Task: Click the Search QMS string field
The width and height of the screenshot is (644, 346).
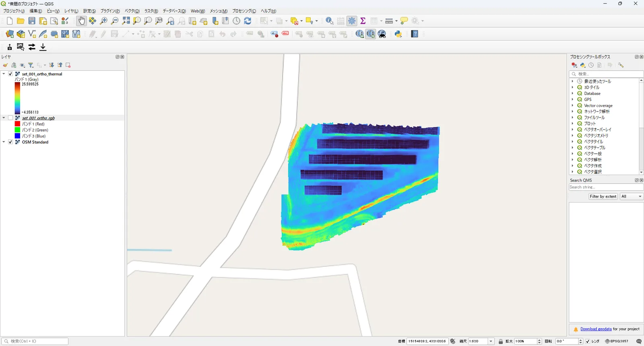Action: click(606, 187)
